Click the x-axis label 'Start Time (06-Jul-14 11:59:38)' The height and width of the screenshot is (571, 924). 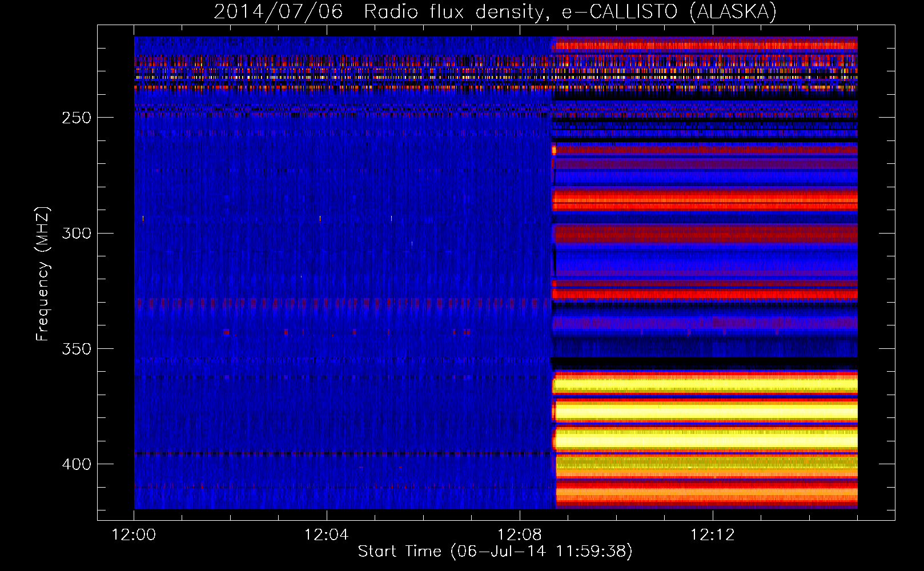pyautogui.click(x=495, y=552)
